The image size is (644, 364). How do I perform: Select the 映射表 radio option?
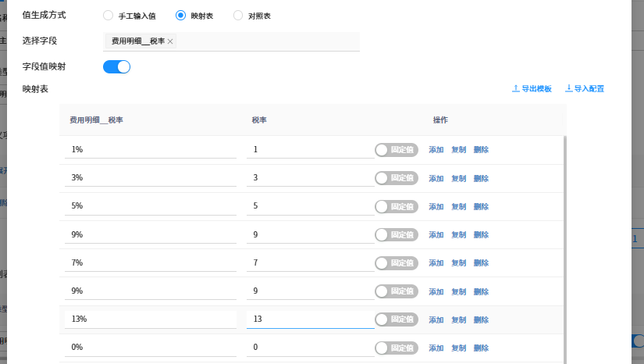coord(180,16)
